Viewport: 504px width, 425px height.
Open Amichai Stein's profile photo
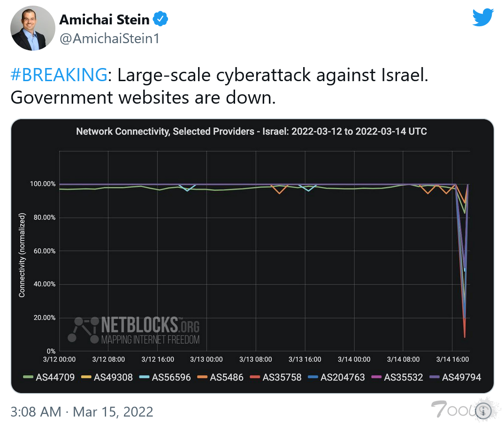click(x=30, y=29)
